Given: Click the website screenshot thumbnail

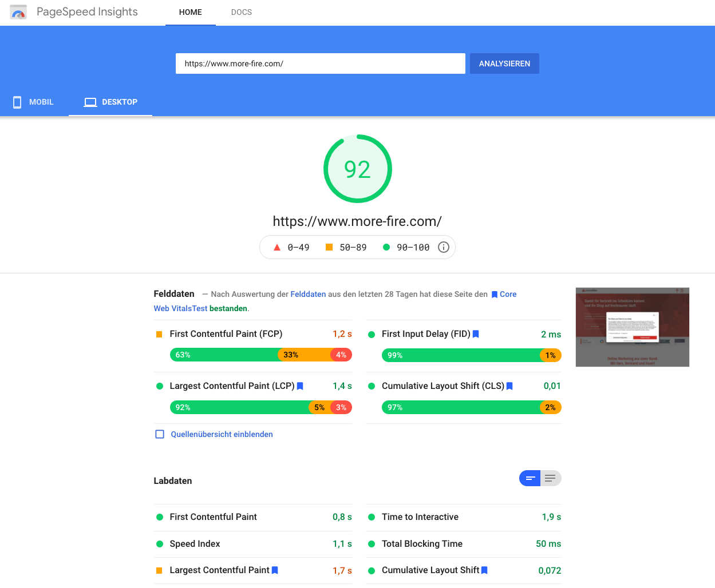Looking at the screenshot, I should (633, 327).
